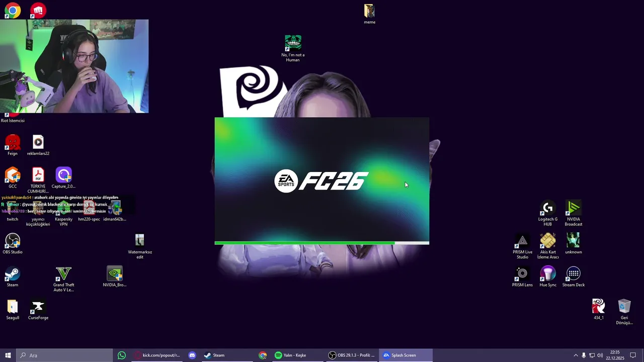Open the hm220-spec file

point(89,211)
